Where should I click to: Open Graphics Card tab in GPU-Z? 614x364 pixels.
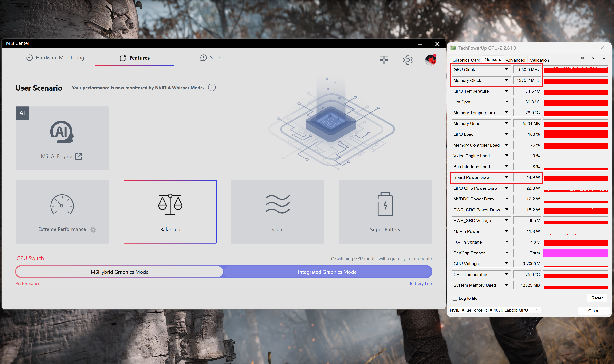click(x=466, y=60)
